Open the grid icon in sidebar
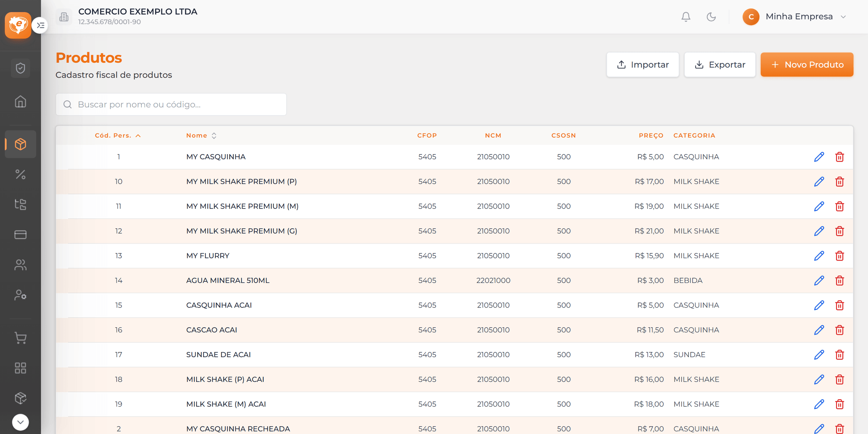The width and height of the screenshot is (868, 434). point(21,368)
